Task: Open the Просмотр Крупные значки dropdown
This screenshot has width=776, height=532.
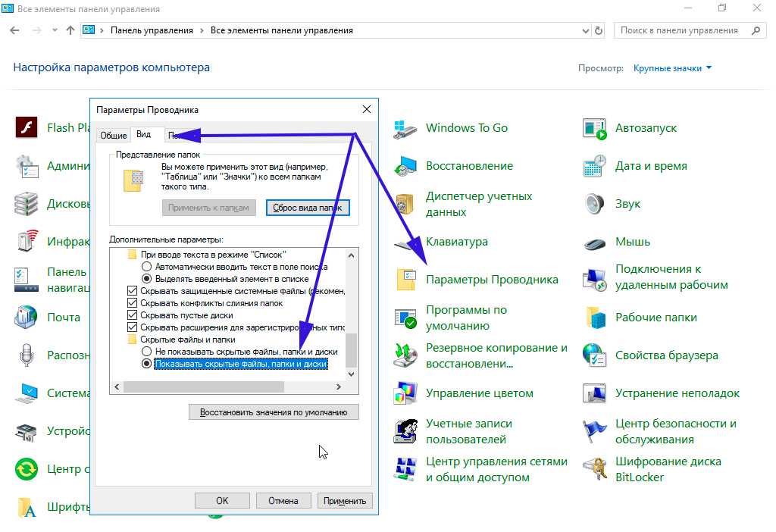Action: pyautogui.click(x=673, y=68)
